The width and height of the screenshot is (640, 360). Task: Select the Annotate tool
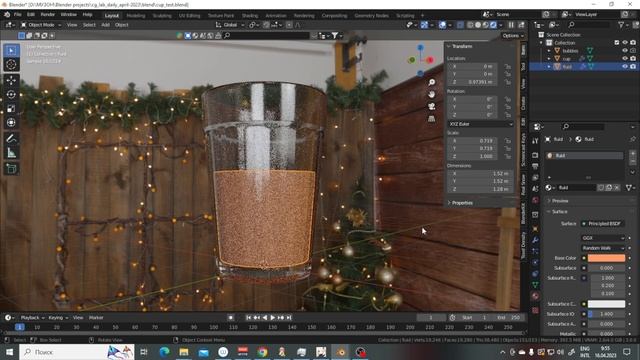[x=11, y=139]
